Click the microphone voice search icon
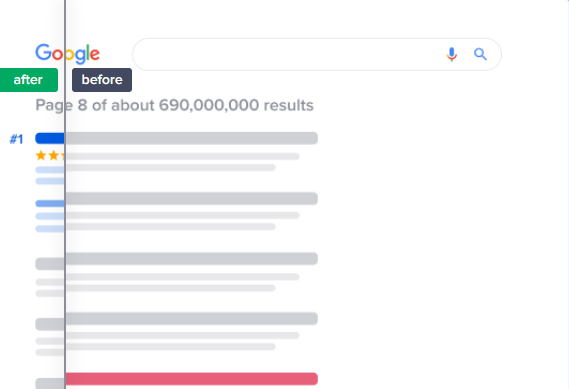The width and height of the screenshot is (569, 389). coord(451,54)
